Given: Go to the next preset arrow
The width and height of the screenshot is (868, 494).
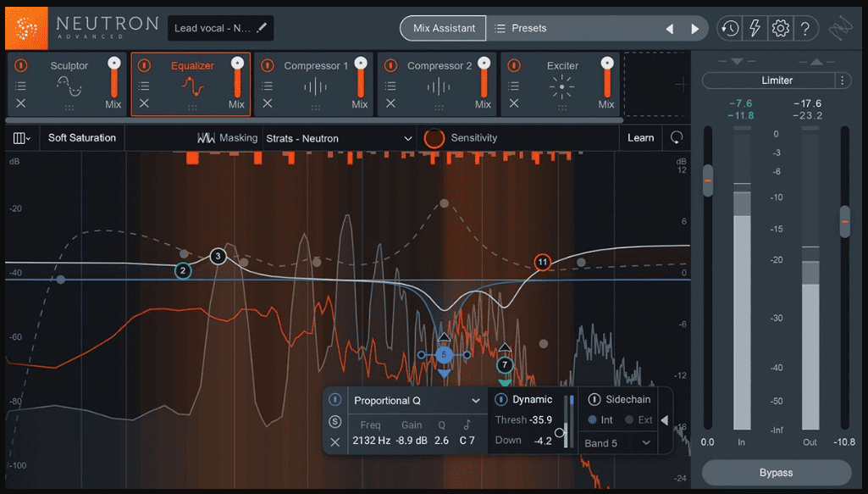Looking at the screenshot, I should pos(694,29).
